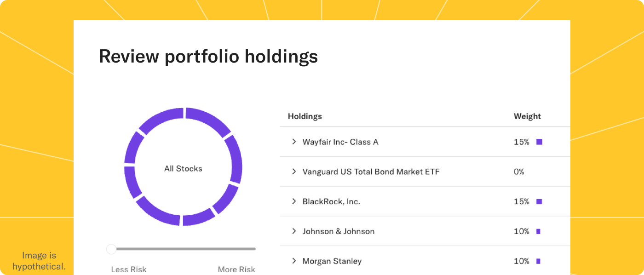Expand the Johnson & Johnson holding
Screen dimensions: 644x275
click(x=294, y=231)
